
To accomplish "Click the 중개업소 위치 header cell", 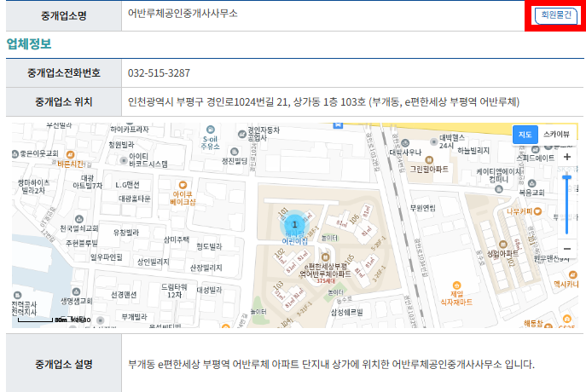I will coord(64,102).
